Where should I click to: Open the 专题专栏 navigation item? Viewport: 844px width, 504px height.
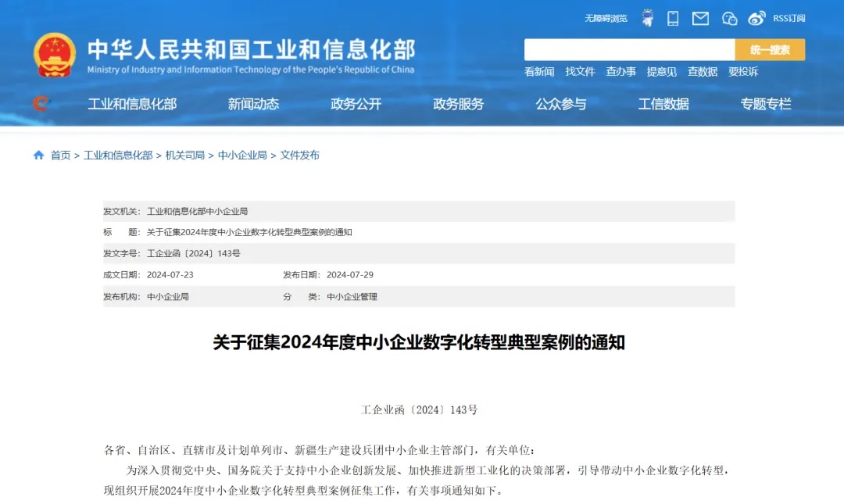765,104
